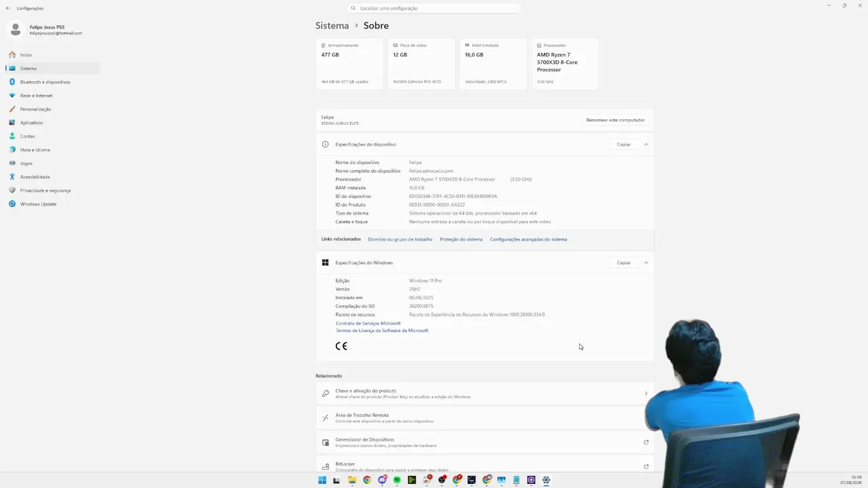This screenshot has height=488, width=868.
Task: Open Contas settings
Action: point(53,136)
